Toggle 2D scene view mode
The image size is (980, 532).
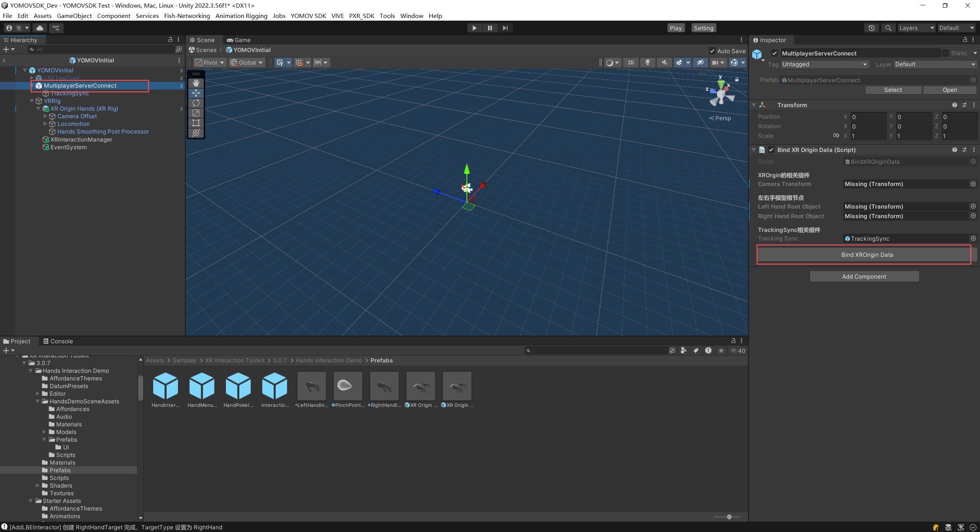tap(631, 63)
